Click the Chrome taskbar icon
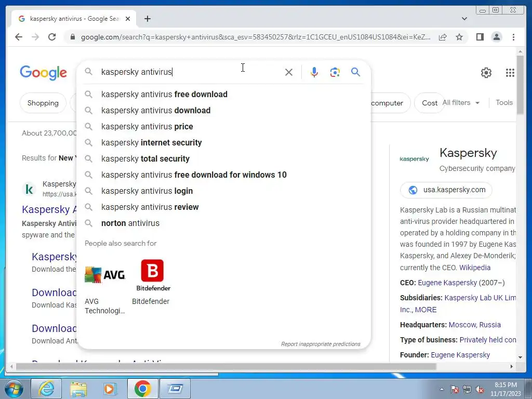The height and width of the screenshot is (399, 532). [x=142, y=389]
